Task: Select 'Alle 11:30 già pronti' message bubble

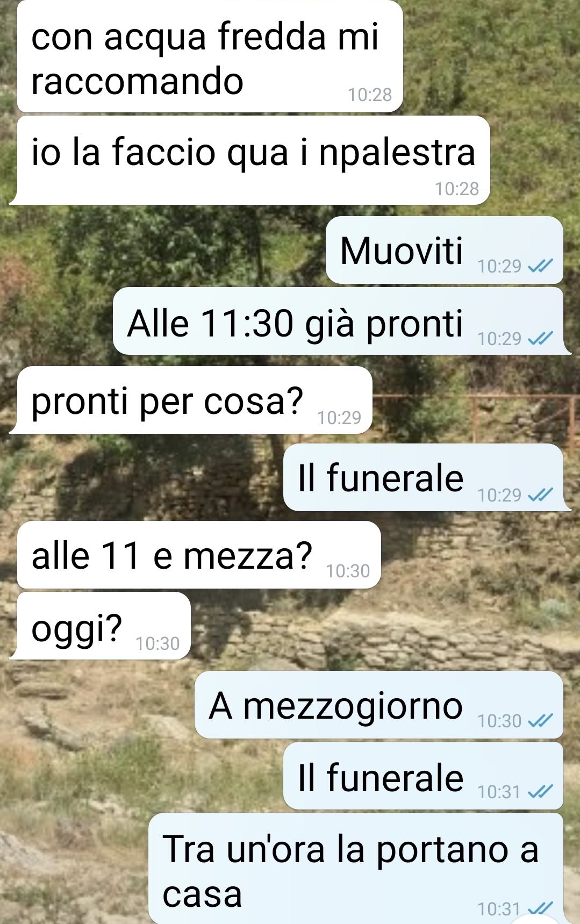Action: click(338, 321)
